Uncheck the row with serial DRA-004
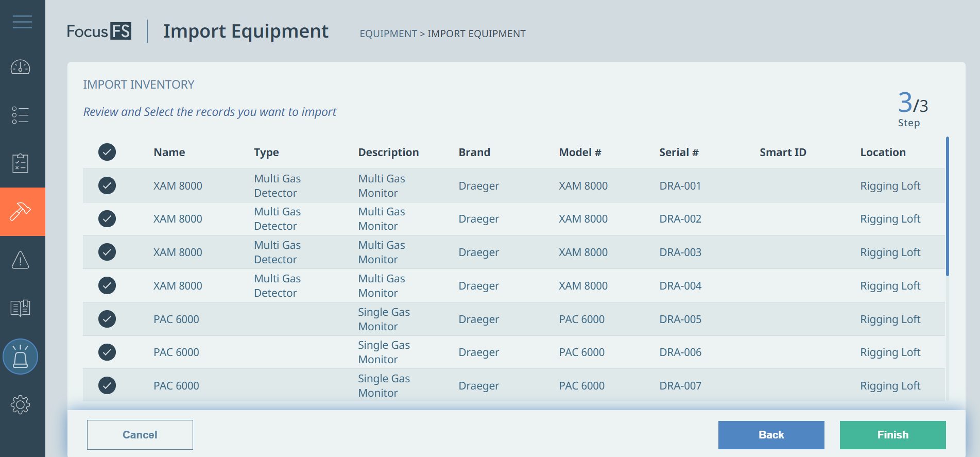Screen dimensions: 980x457 [107, 285]
